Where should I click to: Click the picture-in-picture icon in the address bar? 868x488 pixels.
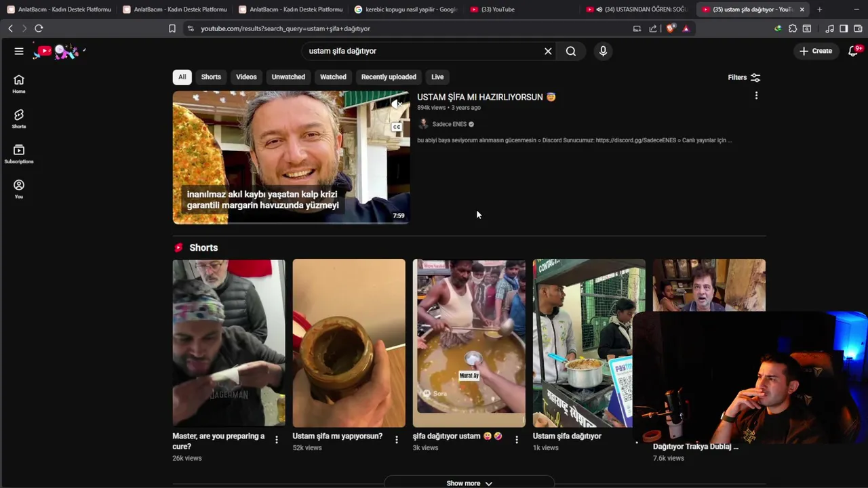[x=637, y=28]
